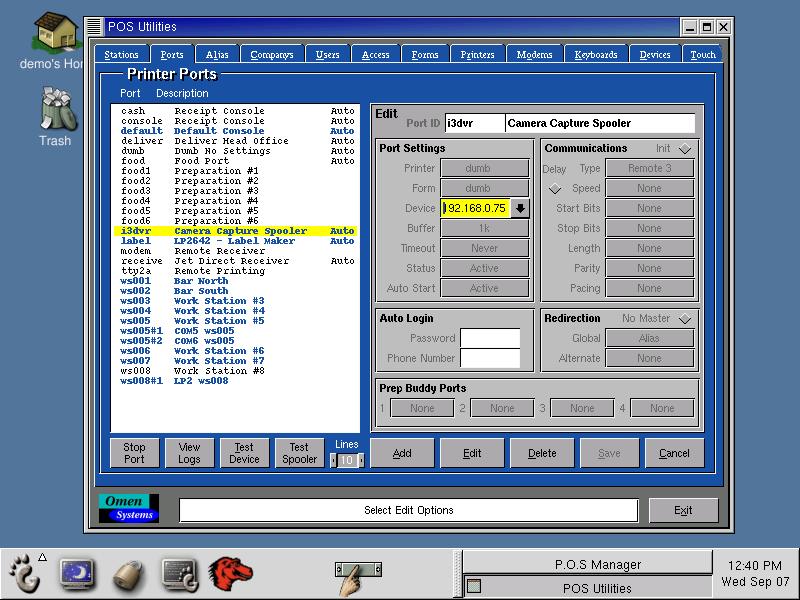Viewport: 800px width, 600px height.
Task: Open the GNOME foot main menu
Action: (24, 575)
